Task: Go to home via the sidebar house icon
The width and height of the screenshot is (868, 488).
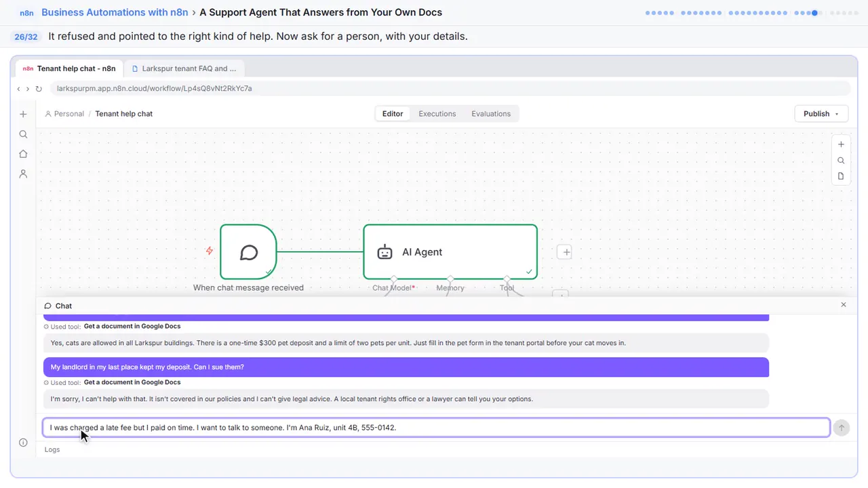Action: (23, 154)
